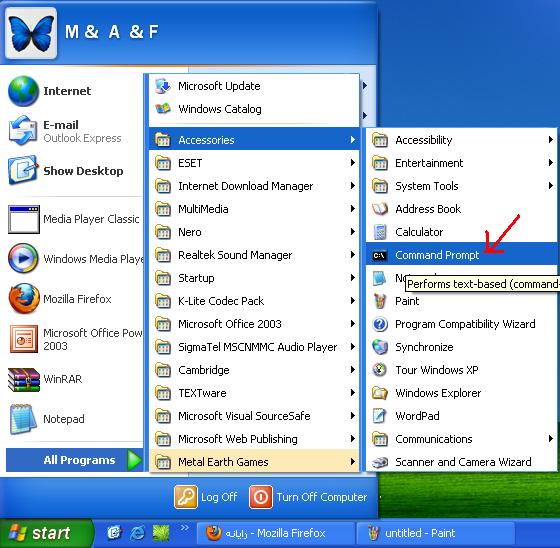Launch Mozilla Firefox from pinned list
This screenshot has height=548, width=560.
24,298
